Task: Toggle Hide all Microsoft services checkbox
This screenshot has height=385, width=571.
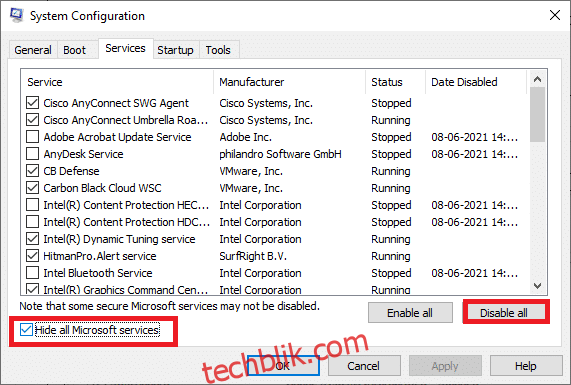Action: click(26, 330)
